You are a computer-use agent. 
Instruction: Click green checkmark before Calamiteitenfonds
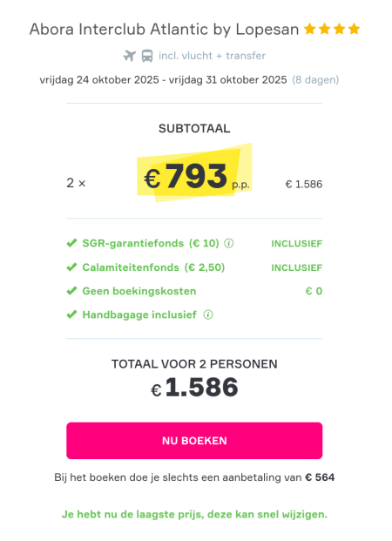(71, 267)
